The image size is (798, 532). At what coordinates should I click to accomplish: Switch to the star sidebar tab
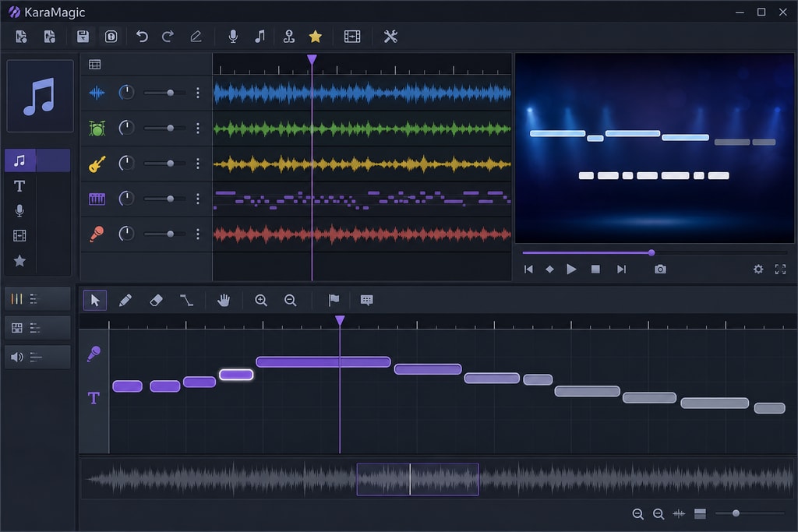19,260
